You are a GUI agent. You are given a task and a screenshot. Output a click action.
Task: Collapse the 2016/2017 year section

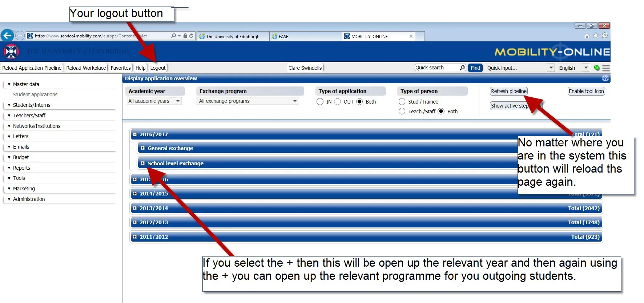pyautogui.click(x=135, y=134)
